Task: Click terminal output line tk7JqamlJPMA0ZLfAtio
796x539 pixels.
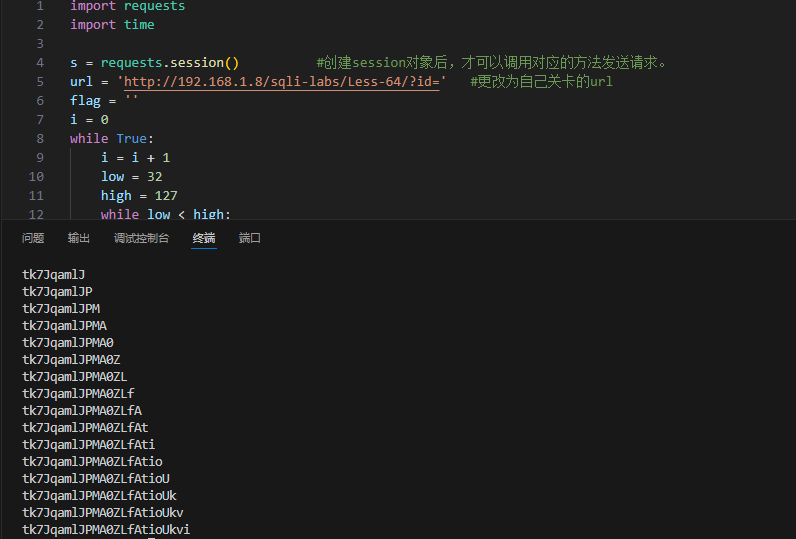Action: coord(92,461)
